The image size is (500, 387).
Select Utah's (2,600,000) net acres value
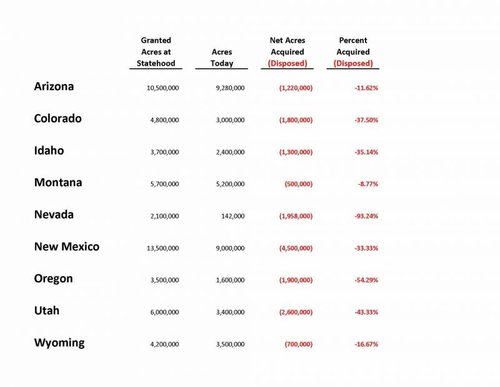pyautogui.click(x=296, y=312)
